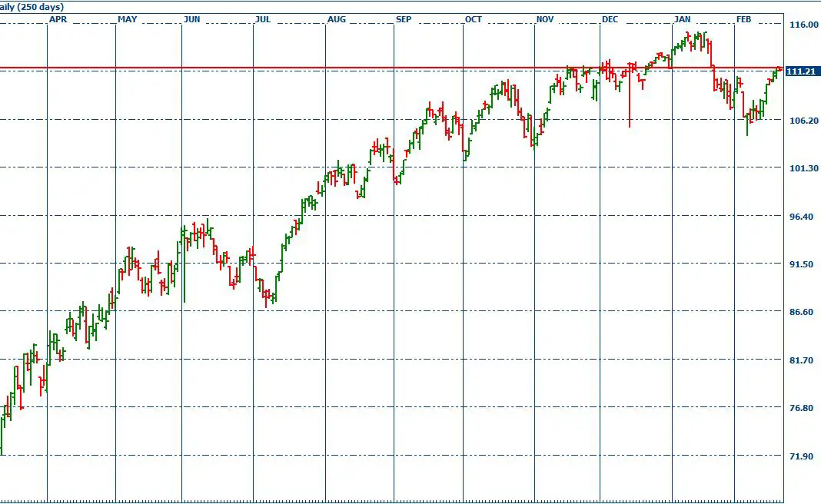This screenshot has width=821, height=504.
Task: Click the MAY month label
Action: (x=128, y=19)
